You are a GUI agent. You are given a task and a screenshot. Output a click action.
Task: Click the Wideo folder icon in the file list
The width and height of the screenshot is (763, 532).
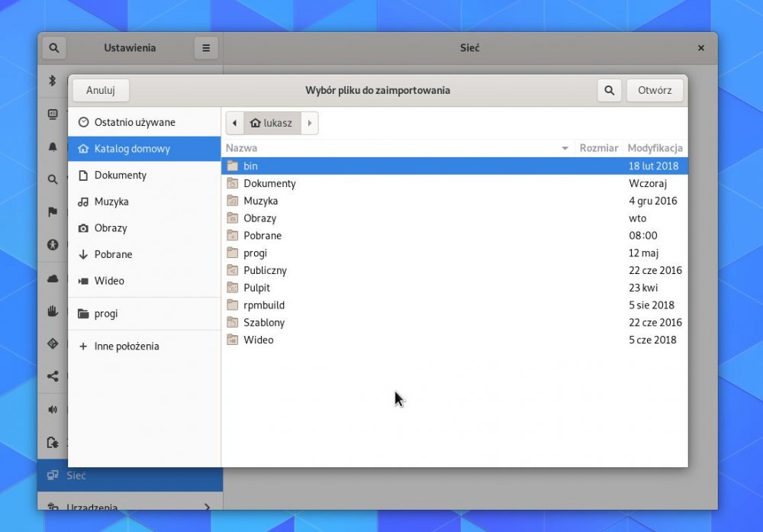(x=233, y=340)
